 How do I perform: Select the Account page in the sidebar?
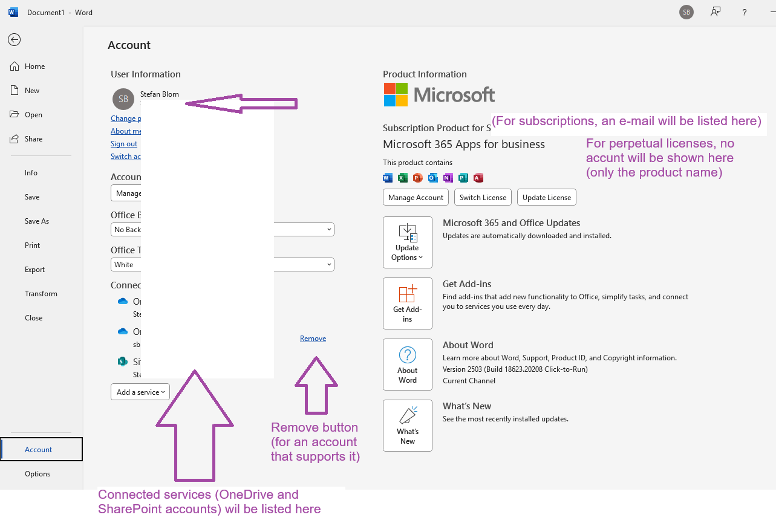[x=42, y=449]
